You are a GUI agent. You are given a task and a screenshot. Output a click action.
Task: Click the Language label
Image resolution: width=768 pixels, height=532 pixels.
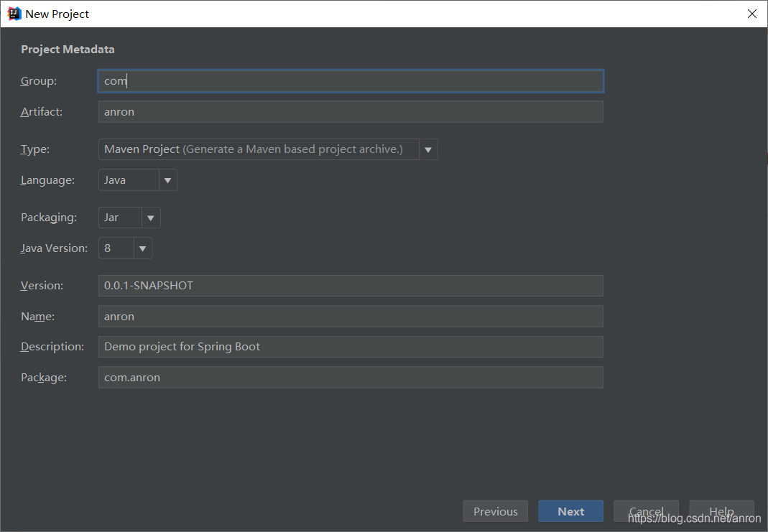coord(47,181)
